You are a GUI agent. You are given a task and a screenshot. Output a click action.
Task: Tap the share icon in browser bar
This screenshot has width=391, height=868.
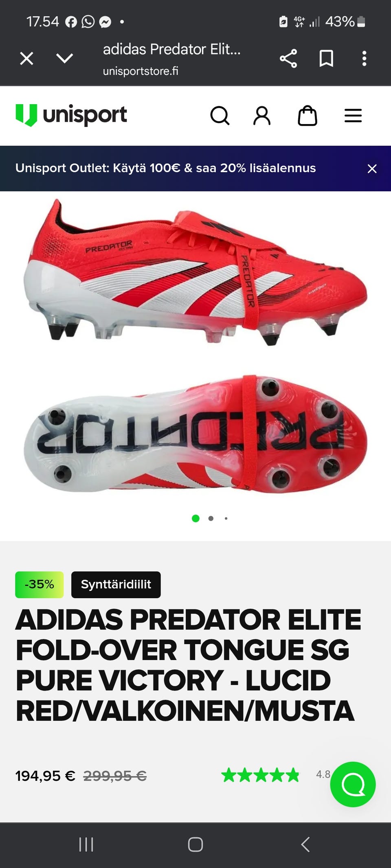(288, 59)
